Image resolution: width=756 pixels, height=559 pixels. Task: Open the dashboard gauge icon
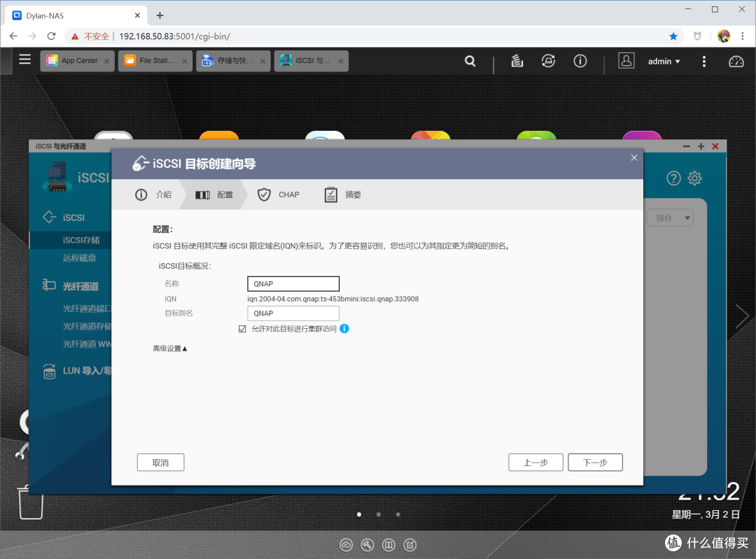(736, 61)
